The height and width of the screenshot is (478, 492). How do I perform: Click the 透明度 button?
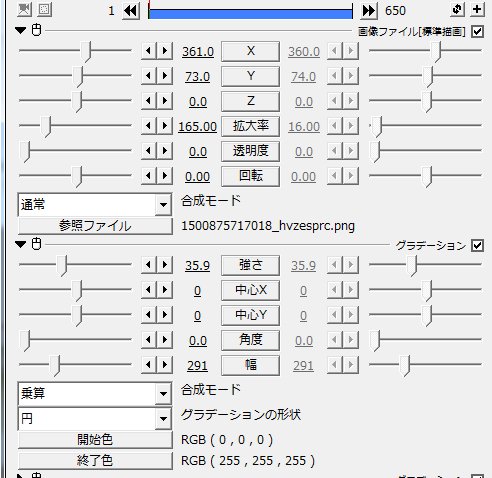[x=250, y=151]
